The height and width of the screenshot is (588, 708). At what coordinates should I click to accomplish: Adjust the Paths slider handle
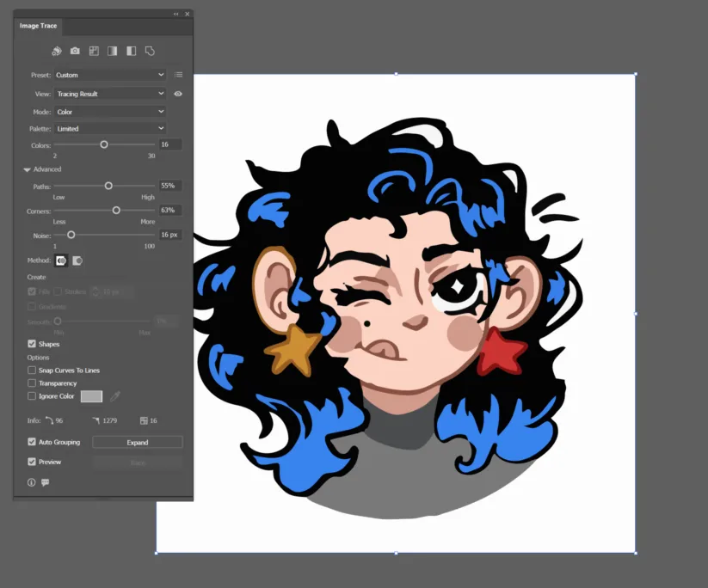(x=108, y=186)
